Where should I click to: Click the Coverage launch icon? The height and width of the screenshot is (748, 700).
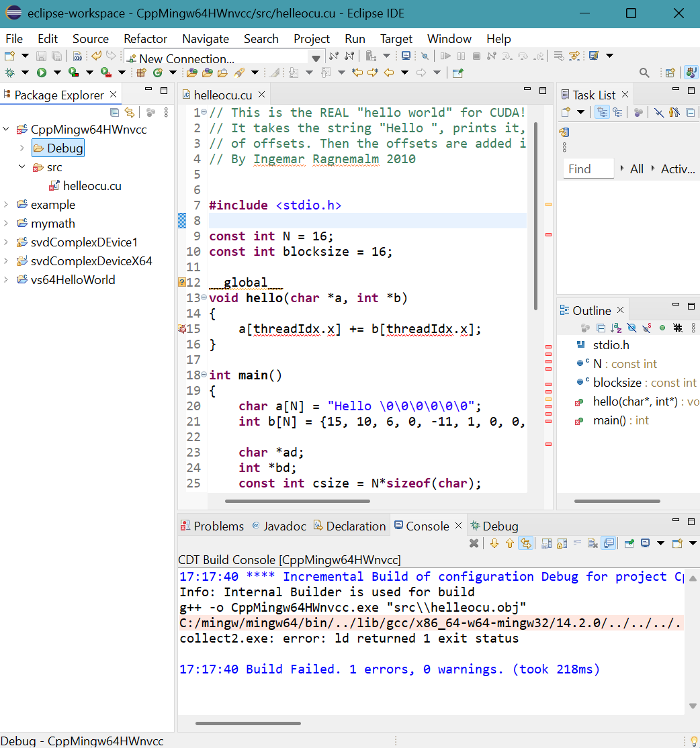pos(73,73)
